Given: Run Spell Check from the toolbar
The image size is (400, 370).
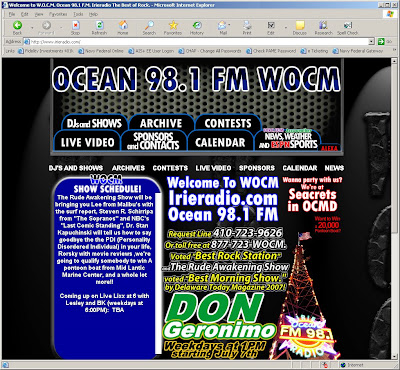Looking at the screenshot, I should (348, 27).
